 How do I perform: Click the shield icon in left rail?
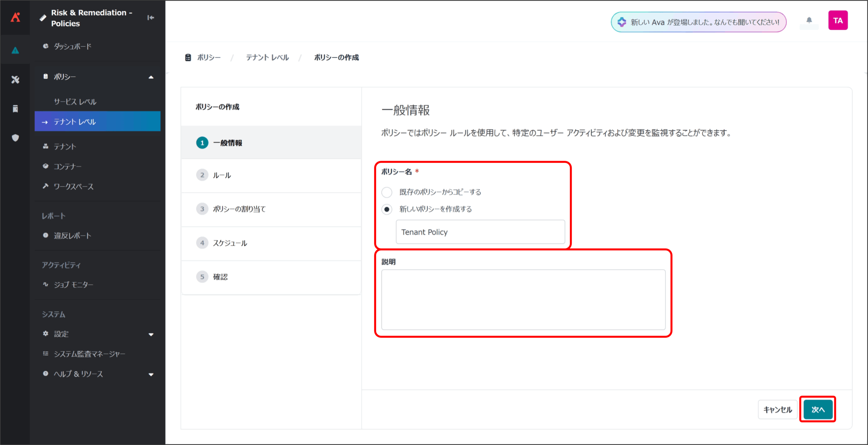(15, 138)
